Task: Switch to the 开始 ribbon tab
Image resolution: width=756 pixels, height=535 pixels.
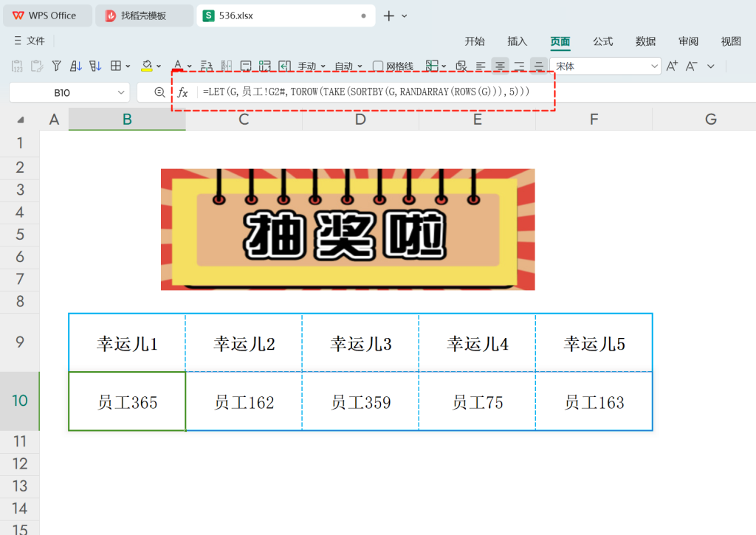Action: point(475,41)
